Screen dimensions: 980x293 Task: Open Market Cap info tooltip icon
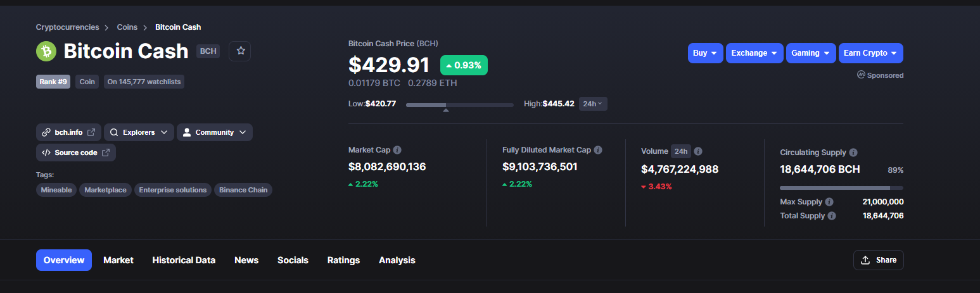tap(397, 150)
